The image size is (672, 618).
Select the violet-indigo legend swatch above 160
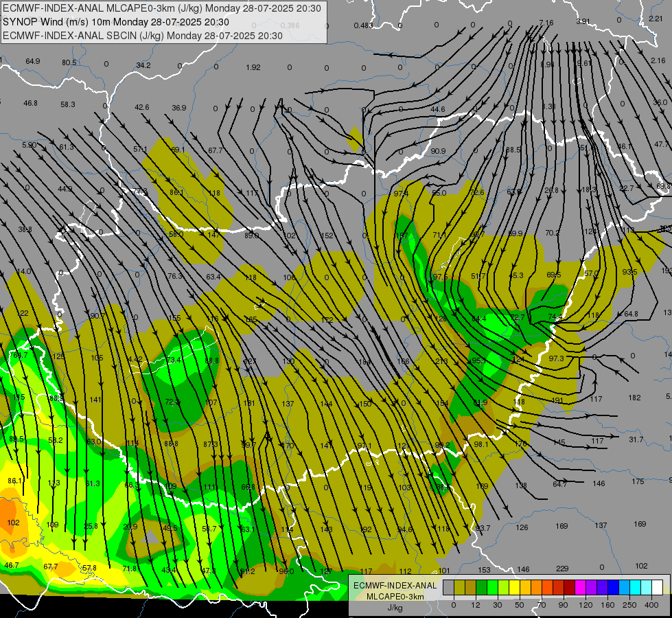point(603,587)
